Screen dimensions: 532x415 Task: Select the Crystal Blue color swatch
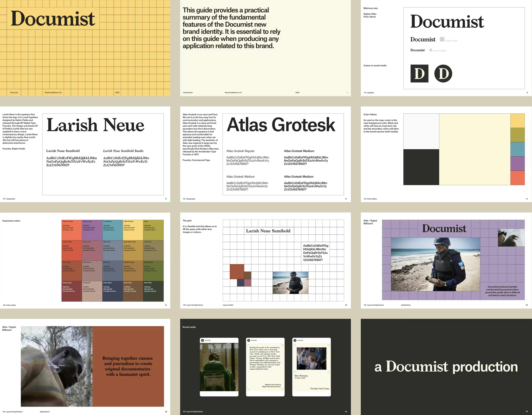[x=112, y=230]
